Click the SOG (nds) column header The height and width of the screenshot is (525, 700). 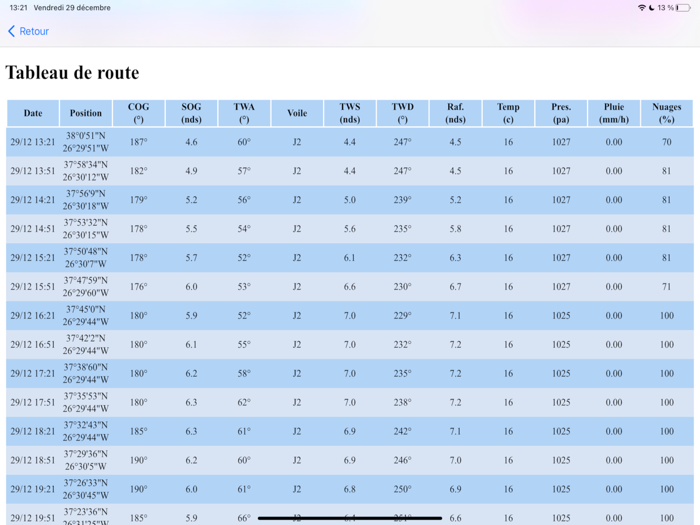191,113
